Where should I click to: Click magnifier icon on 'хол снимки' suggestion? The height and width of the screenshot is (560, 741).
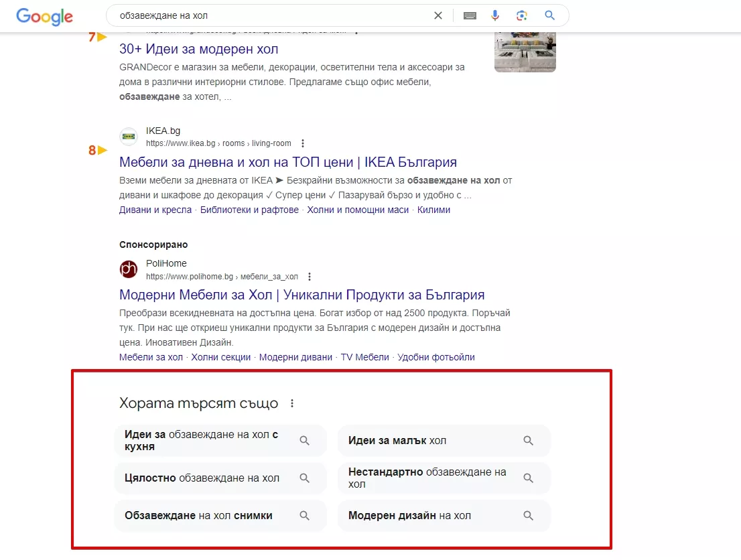[x=305, y=516]
